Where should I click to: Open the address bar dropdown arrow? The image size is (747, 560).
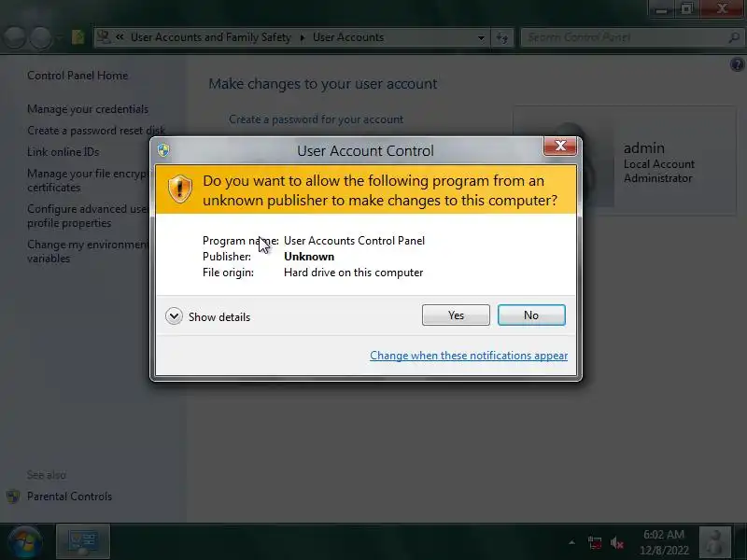click(481, 37)
